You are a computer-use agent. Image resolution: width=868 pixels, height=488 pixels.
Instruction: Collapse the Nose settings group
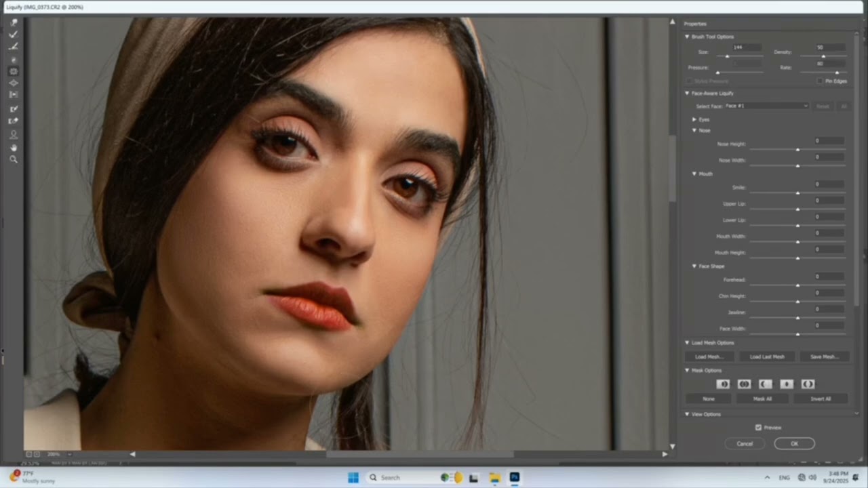(694, 130)
